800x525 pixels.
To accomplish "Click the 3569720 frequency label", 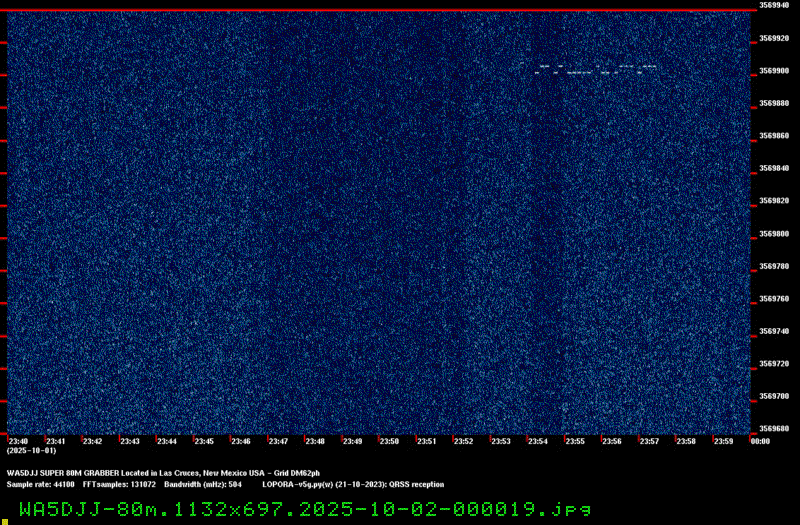I will (x=774, y=364).
